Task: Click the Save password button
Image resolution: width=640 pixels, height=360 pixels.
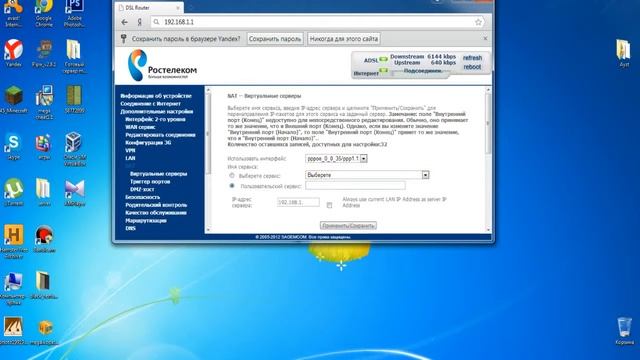Action: point(275,39)
